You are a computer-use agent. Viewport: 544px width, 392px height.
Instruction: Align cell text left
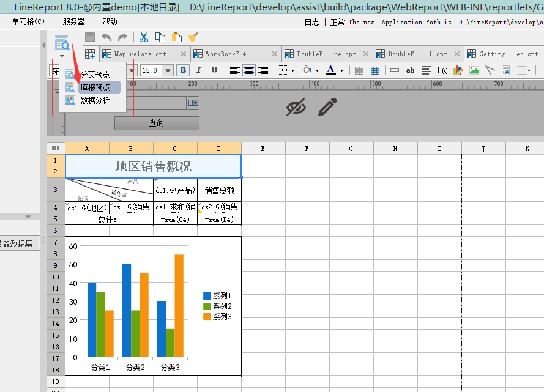coord(235,70)
